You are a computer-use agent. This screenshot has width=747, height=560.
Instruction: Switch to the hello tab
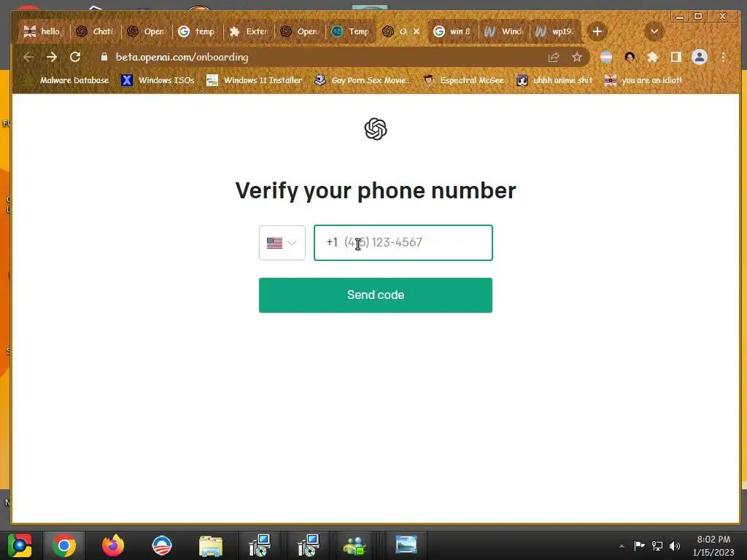pyautogui.click(x=44, y=31)
